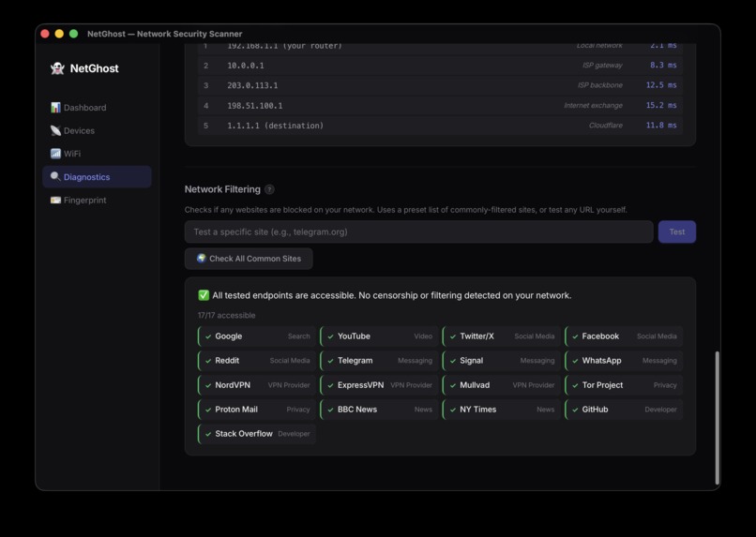Click the 198.51.100.1 hop address
This screenshot has width=756, height=537.
tap(254, 106)
